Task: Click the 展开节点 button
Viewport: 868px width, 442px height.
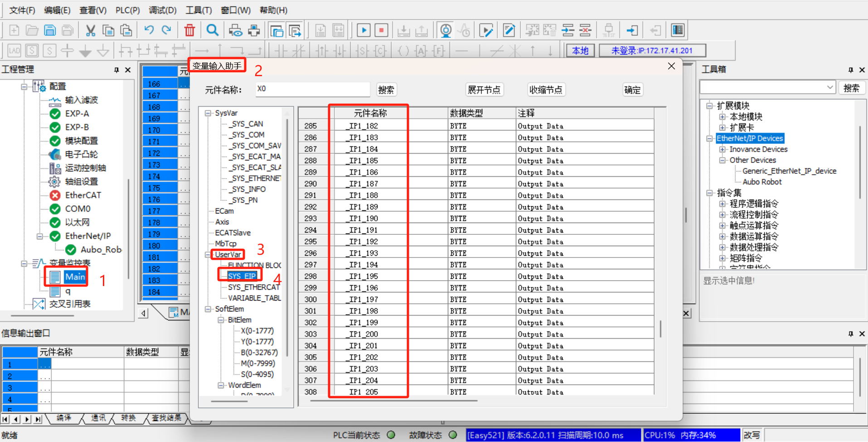Action: 484,90
